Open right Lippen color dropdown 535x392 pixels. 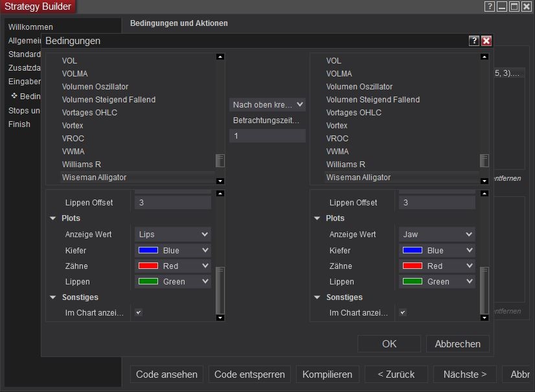(x=437, y=282)
